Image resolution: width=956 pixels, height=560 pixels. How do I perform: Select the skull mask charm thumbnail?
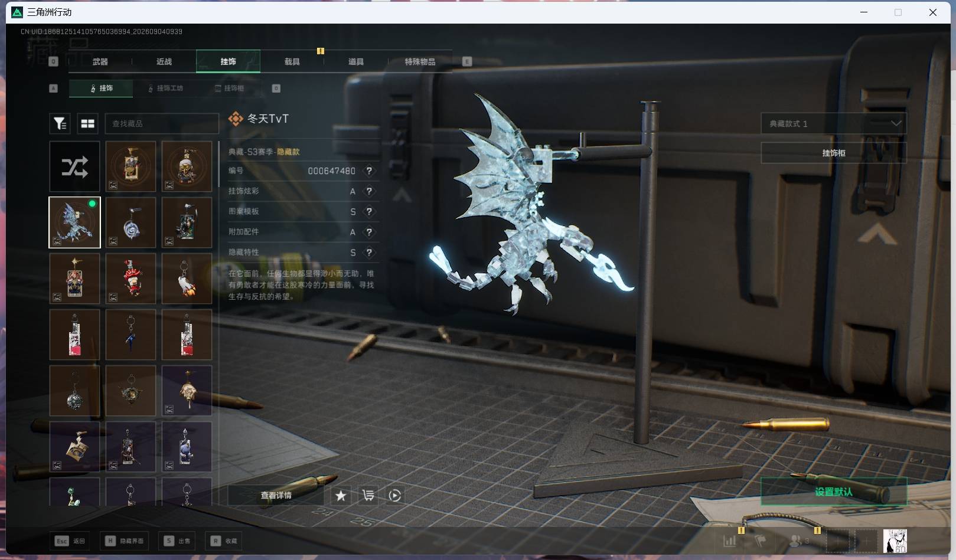pyautogui.click(x=187, y=166)
